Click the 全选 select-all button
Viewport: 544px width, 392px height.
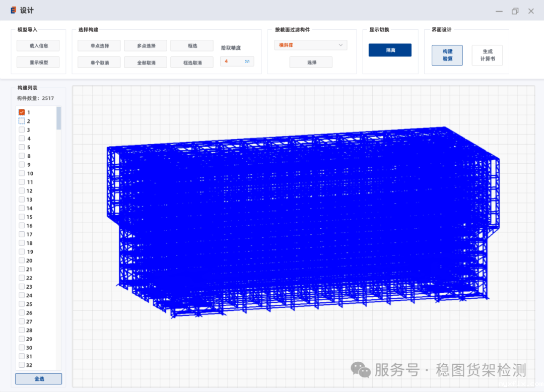click(x=39, y=379)
